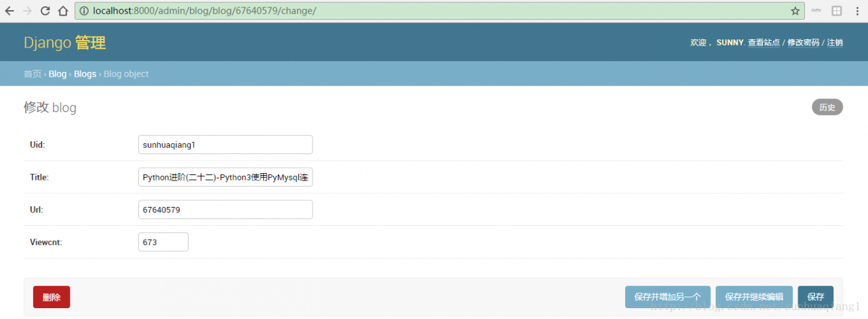The height and width of the screenshot is (319, 868).
Task: Open the 修改密码 link
Action: click(x=803, y=43)
